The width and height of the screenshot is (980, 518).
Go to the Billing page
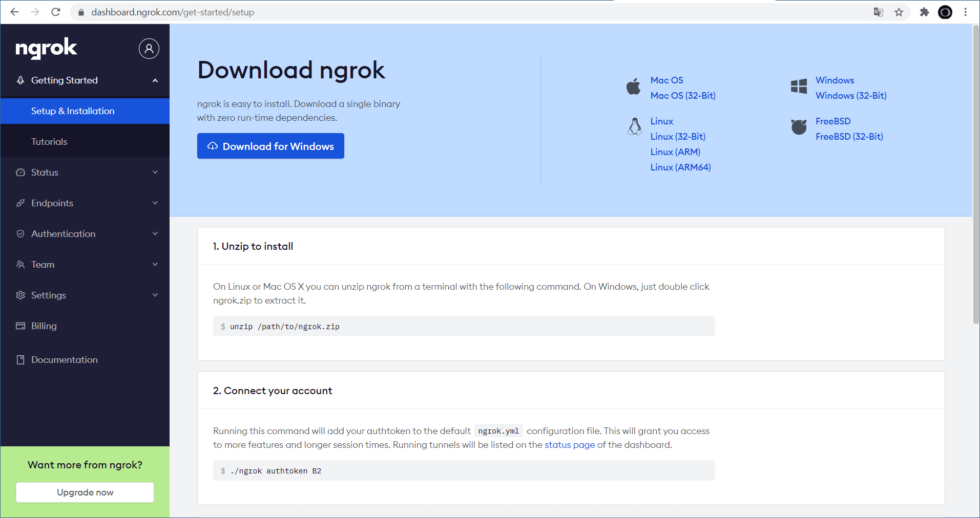44,326
